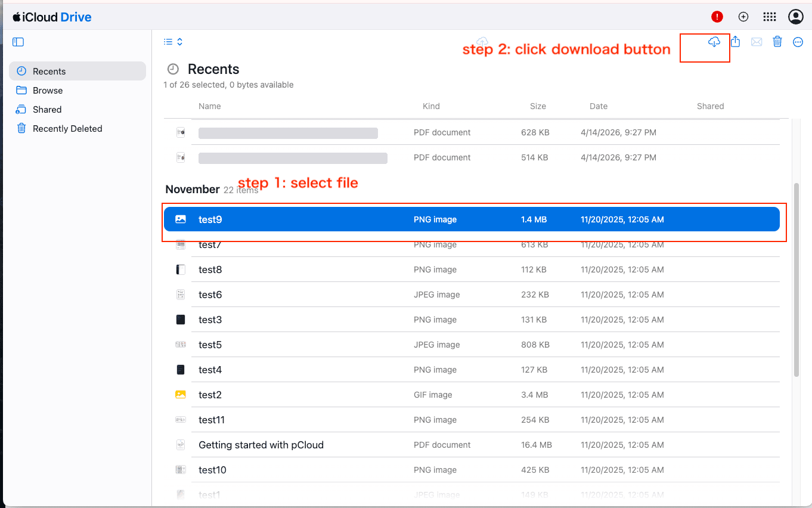The height and width of the screenshot is (508, 812).
Task: Sort by the Date column header
Action: [x=599, y=106]
